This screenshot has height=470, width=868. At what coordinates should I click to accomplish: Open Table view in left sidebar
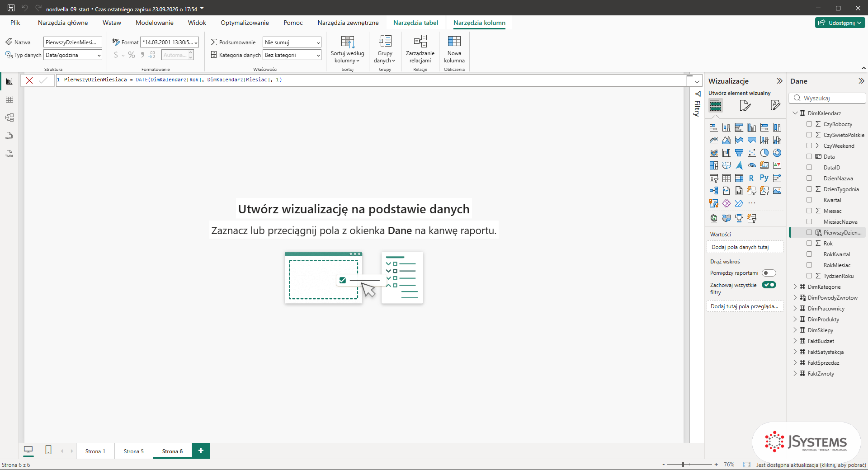[9, 99]
